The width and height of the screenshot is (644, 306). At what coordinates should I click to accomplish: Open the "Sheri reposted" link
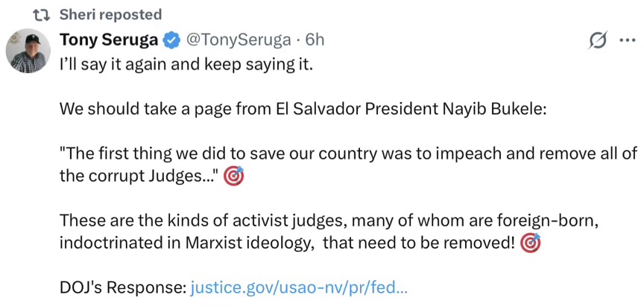(110, 15)
